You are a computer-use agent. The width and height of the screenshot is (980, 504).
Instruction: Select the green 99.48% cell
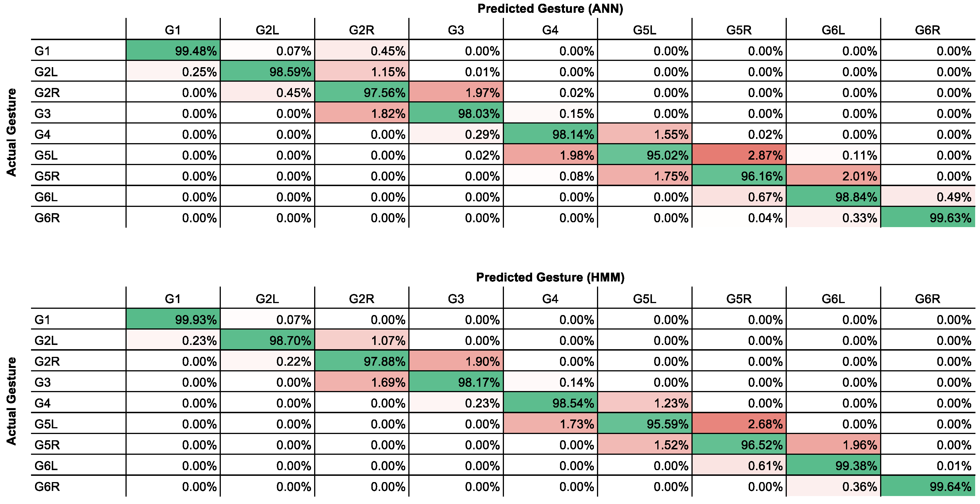tap(173, 51)
